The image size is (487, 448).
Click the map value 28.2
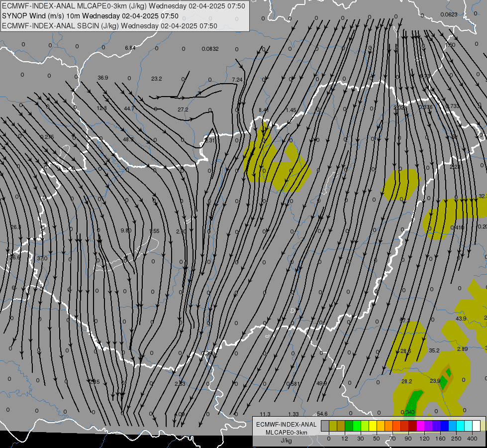click(407, 381)
